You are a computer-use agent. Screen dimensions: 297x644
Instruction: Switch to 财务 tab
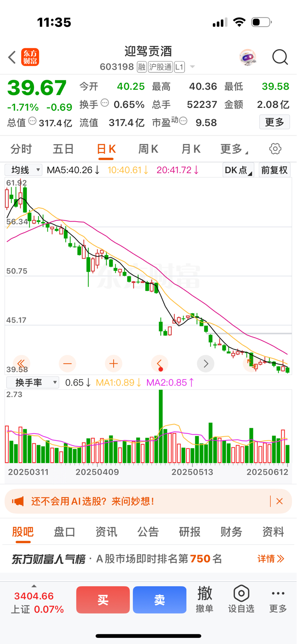pos(231,532)
